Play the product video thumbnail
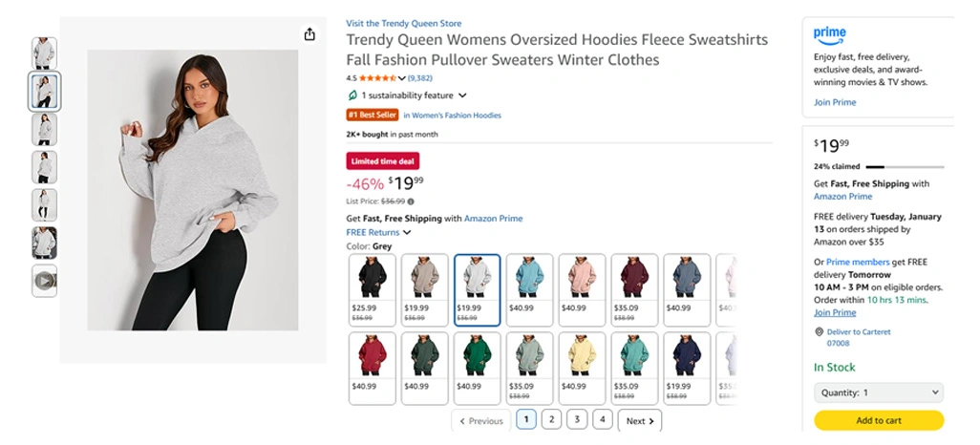The image size is (980, 445). click(x=45, y=281)
